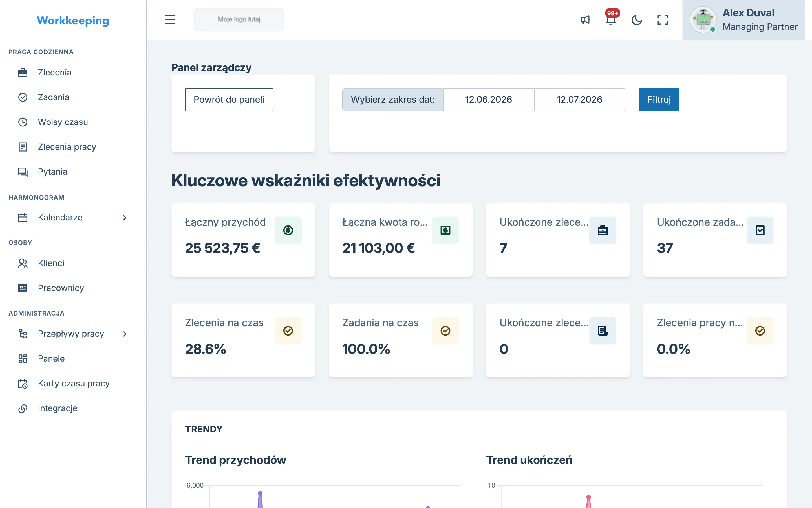Open the hamburger menu icon
812x508 pixels.
coord(170,19)
